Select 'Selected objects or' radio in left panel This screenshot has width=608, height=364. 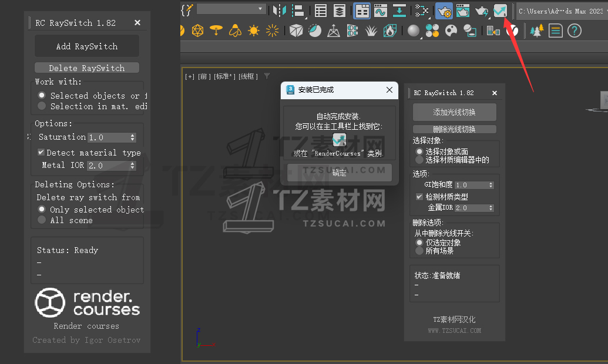pyautogui.click(x=42, y=95)
